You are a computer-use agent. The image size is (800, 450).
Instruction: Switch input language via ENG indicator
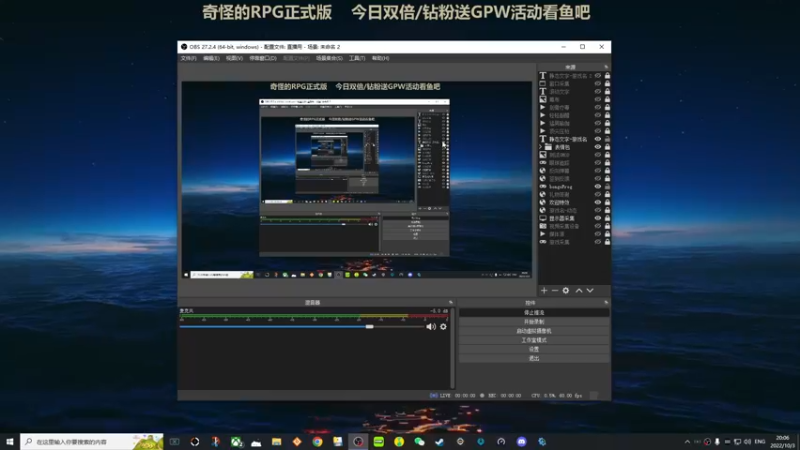[x=760, y=442]
